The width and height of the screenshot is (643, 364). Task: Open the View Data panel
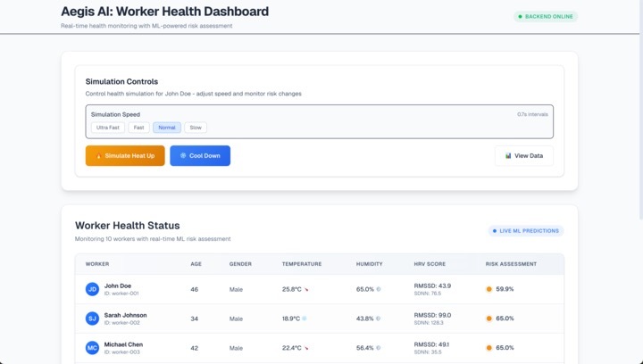pos(524,155)
